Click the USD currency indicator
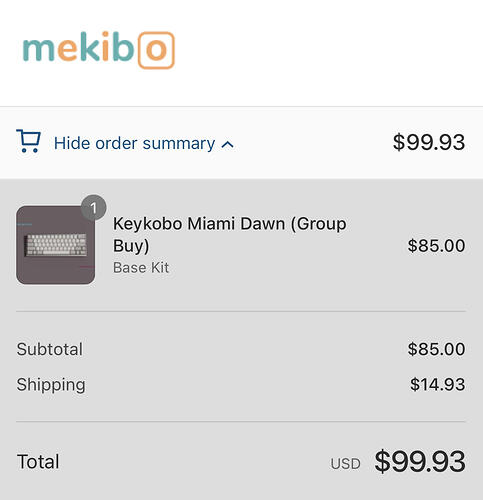Screen dimensions: 483x500 coord(345,464)
